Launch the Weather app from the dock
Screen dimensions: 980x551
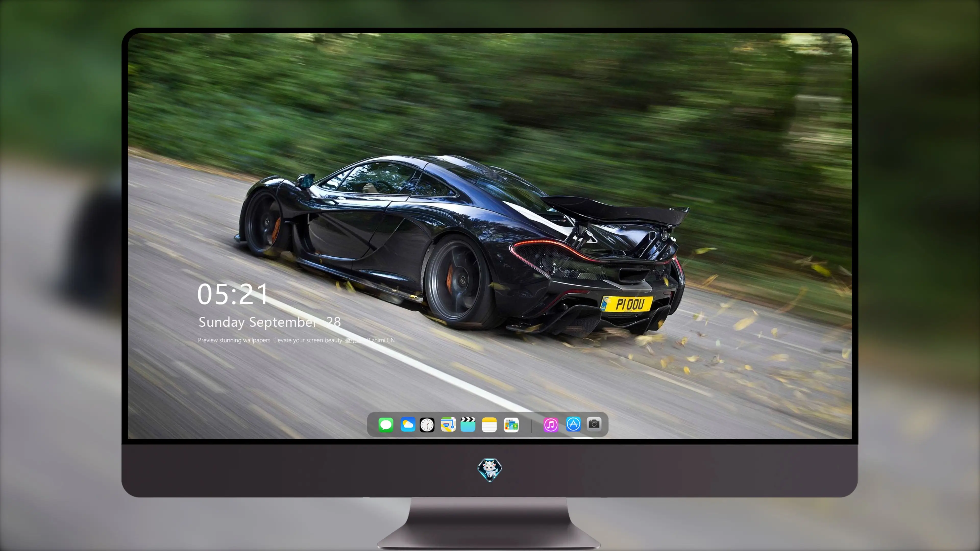(408, 424)
